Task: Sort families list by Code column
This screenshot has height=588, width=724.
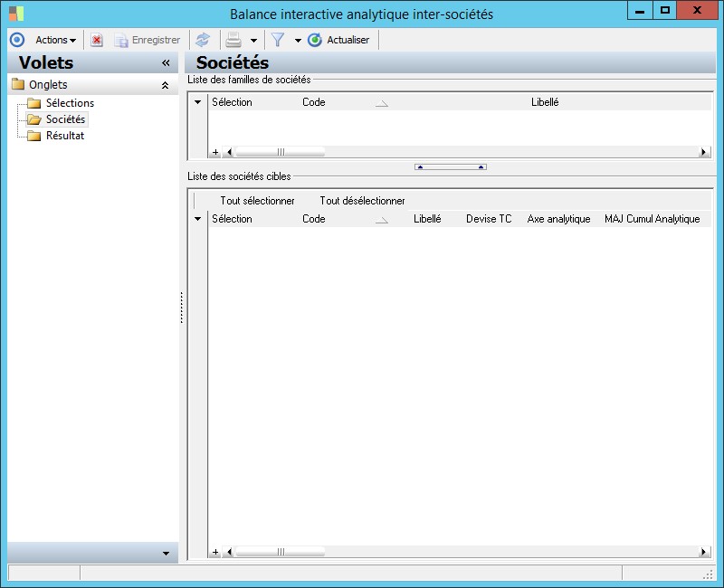Action: 313,102
